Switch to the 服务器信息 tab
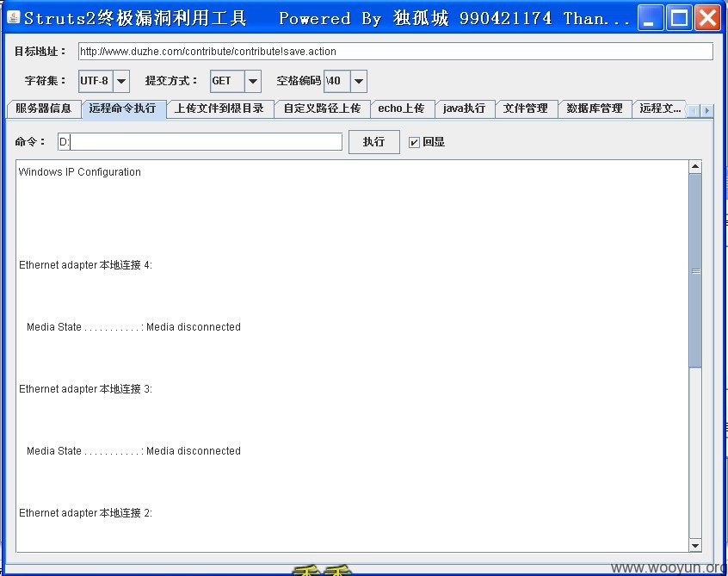The image size is (728, 576). pyautogui.click(x=44, y=108)
